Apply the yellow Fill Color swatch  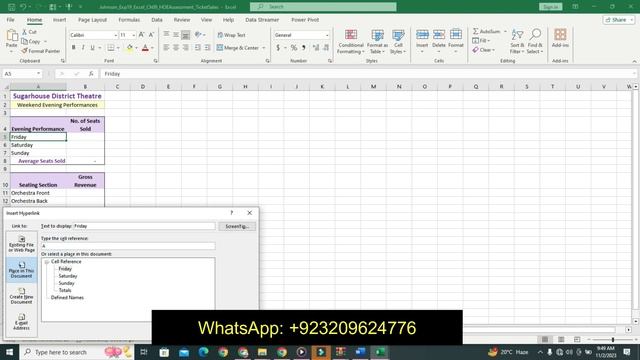[x=130, y=48]
